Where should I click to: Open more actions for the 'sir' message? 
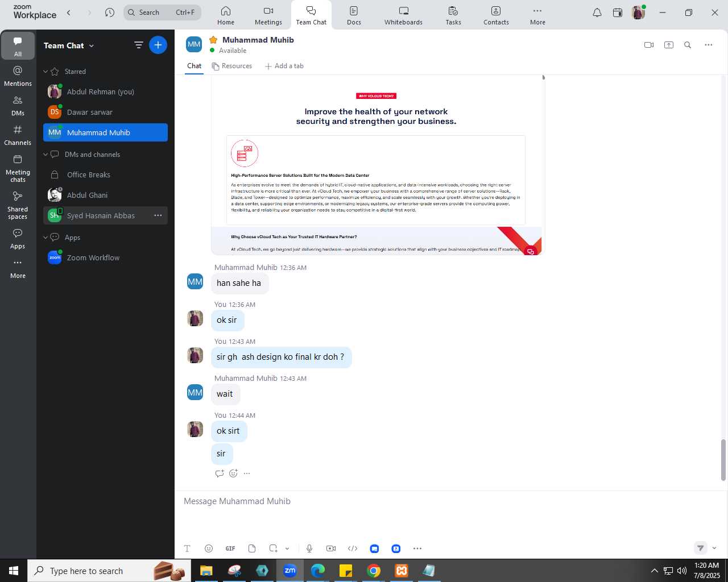[x=247, y=473]
